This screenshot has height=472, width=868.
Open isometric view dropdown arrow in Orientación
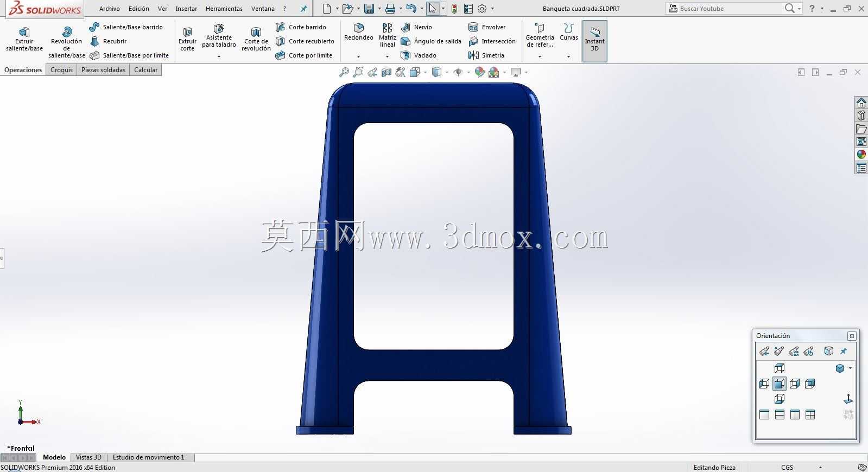pos(850,368)
